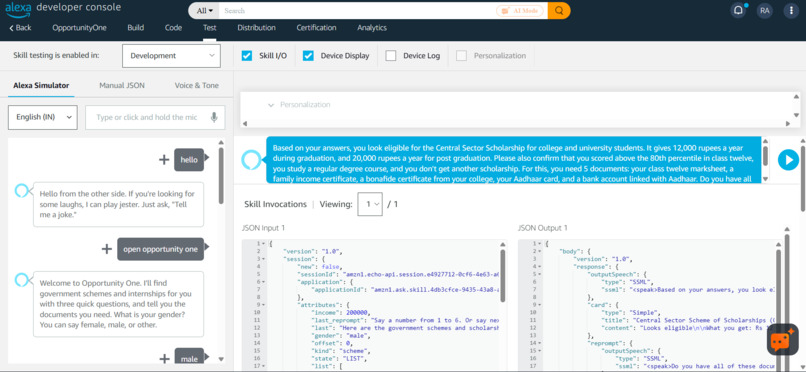This screenshot has width=806, height=372.
Task: Click the JSON Output 1 heading
Action: (543, 228)
